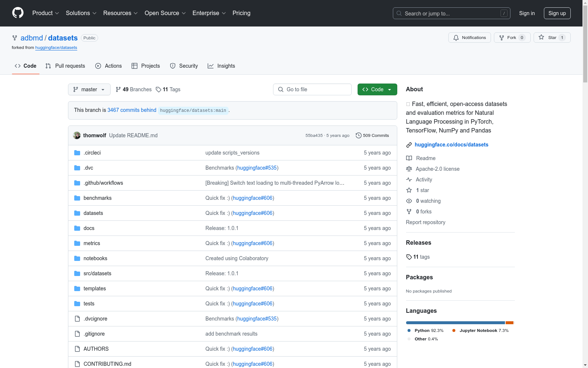The width and height of the screenshot is (588, 368).
Task: Click the thomwolf author name
Action: click(x=95, y=135)
